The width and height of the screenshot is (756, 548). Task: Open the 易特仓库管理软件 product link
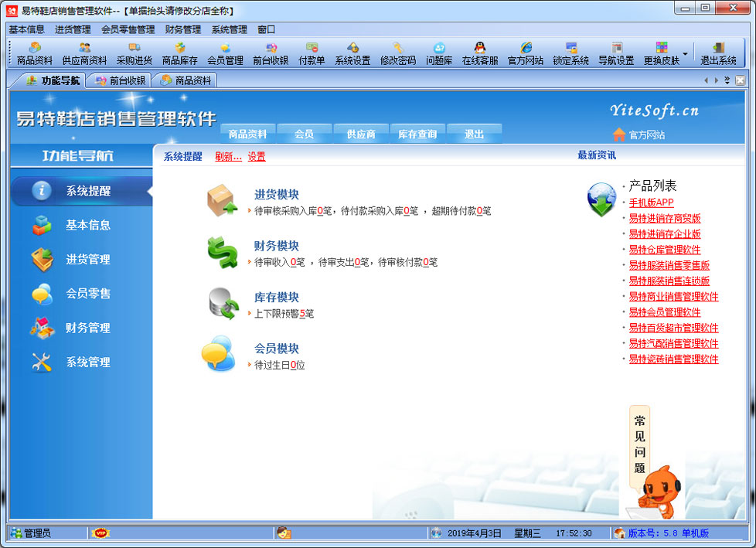[x=664, y=250]
